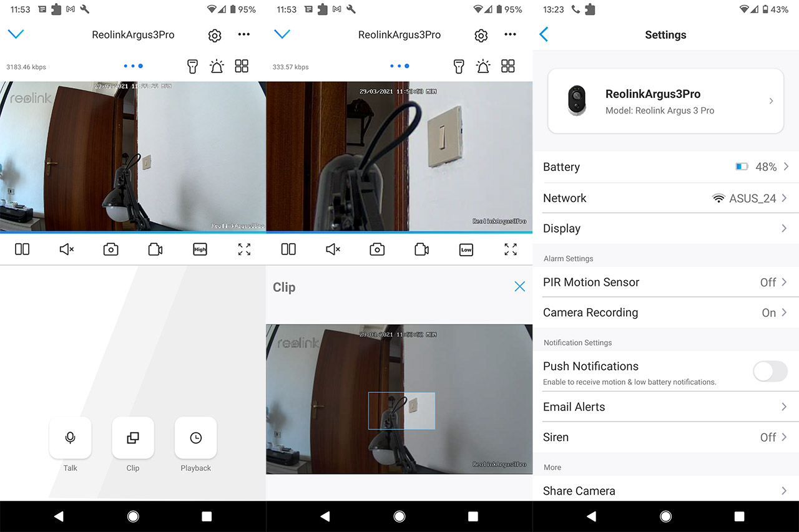Screen dimensions: 799x532
Task: Tap the first screen live video feed
Action: pos(133,157)
